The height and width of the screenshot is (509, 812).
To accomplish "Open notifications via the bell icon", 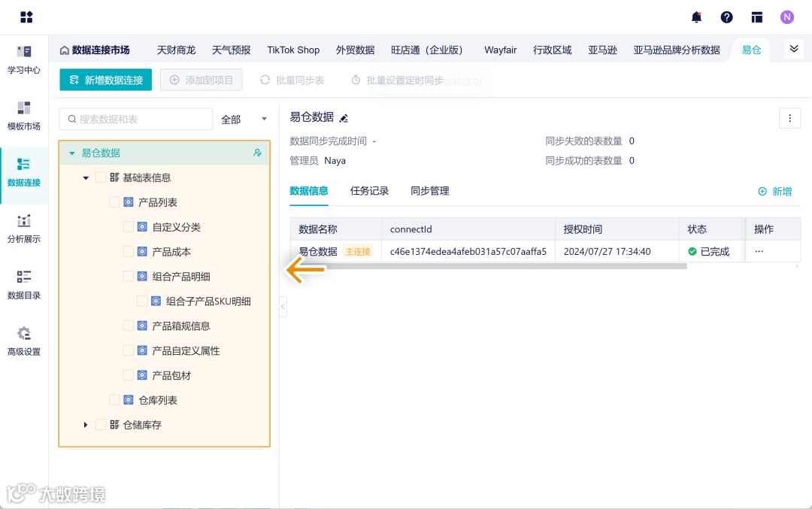I will (695, 17).
